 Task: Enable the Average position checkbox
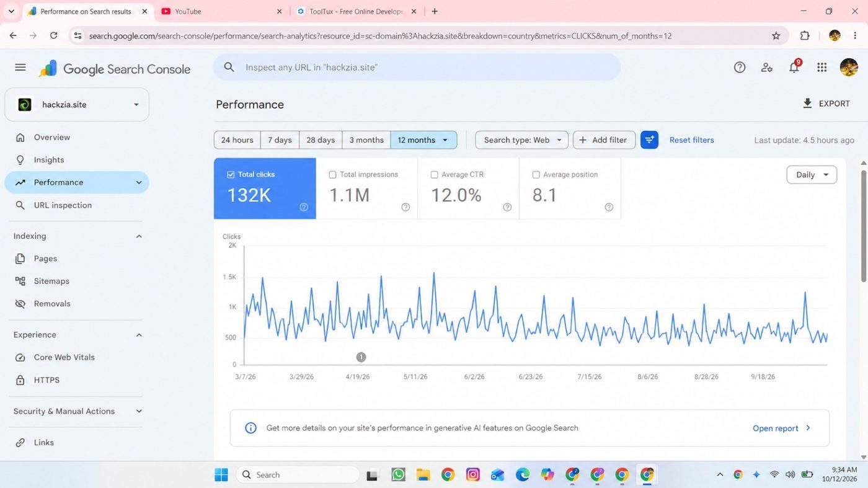point(536,175)
